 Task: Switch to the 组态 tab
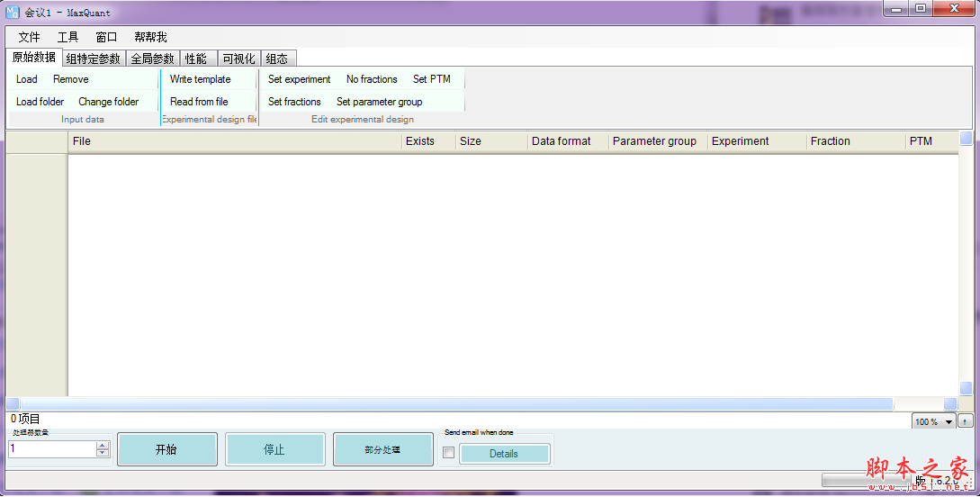pyautogui.click(x=277, y=59)
